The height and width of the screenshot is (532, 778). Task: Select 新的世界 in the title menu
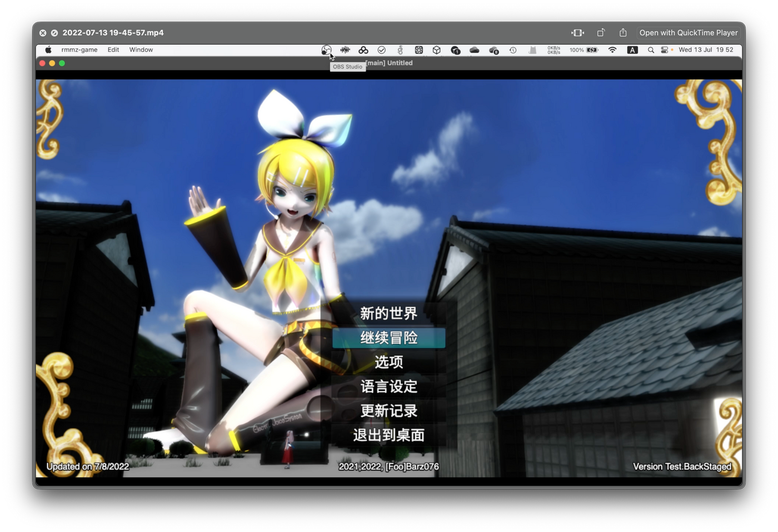pyautogui.click(x=389, y=314)
